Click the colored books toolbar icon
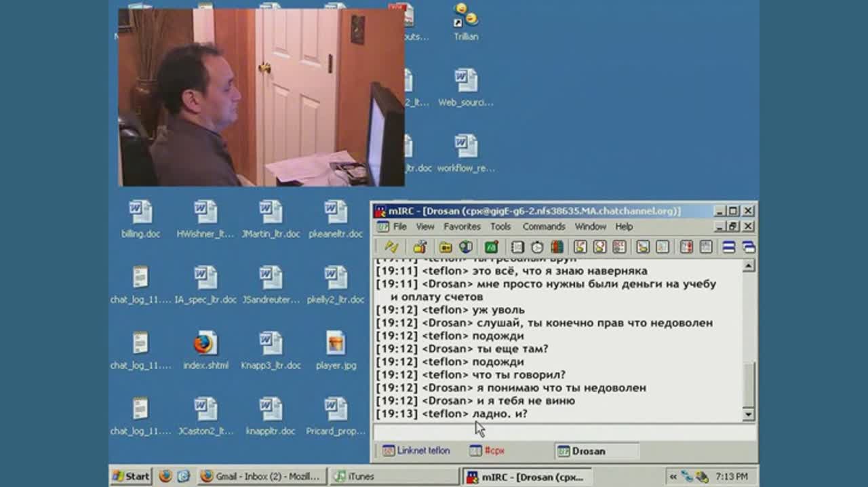Viewport: 868px width, 487px height. (557, 247)
